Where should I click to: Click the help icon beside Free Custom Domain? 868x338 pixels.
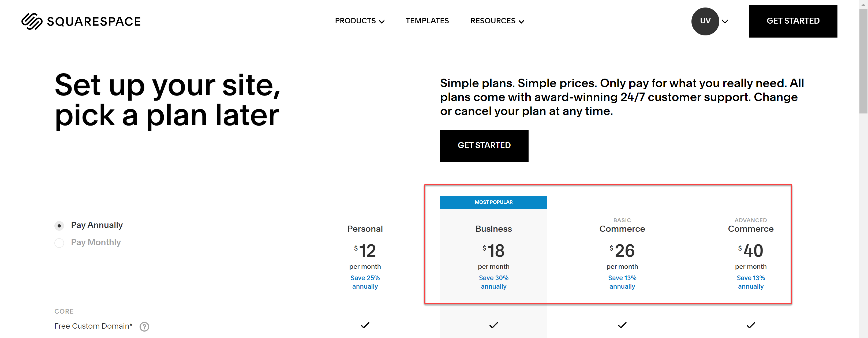(144, 326)
